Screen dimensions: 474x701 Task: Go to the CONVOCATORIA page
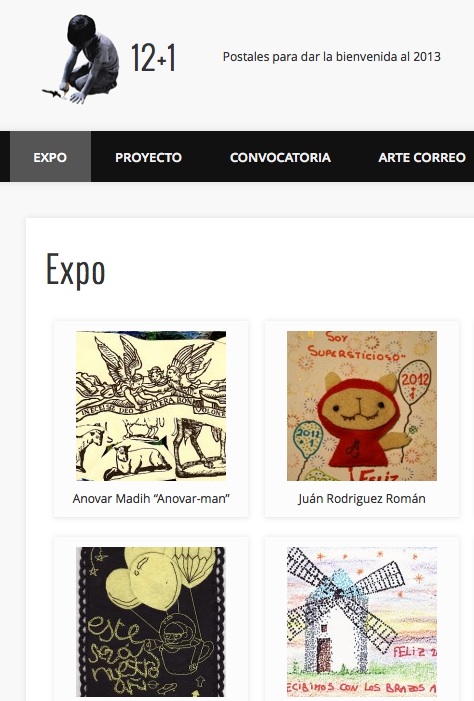tap(280, 157)
